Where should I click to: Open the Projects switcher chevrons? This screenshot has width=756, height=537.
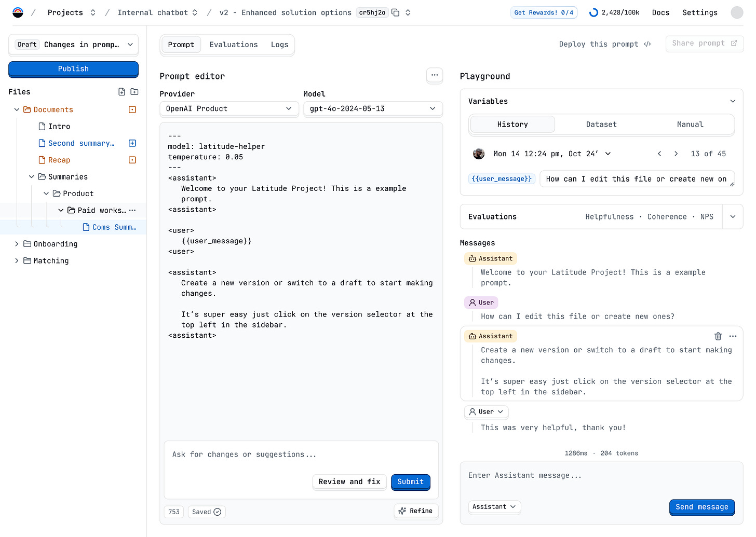(x=93, y=12)
